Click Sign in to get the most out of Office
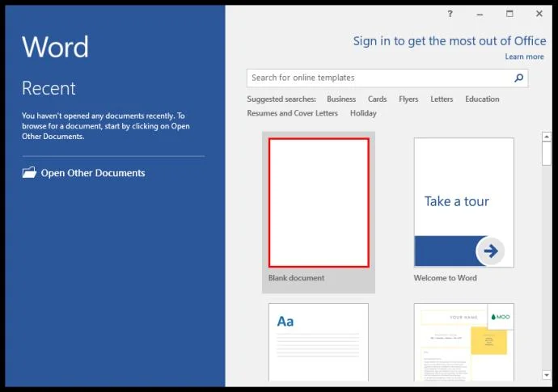The image size is (558, 392). tap(450, 41)
